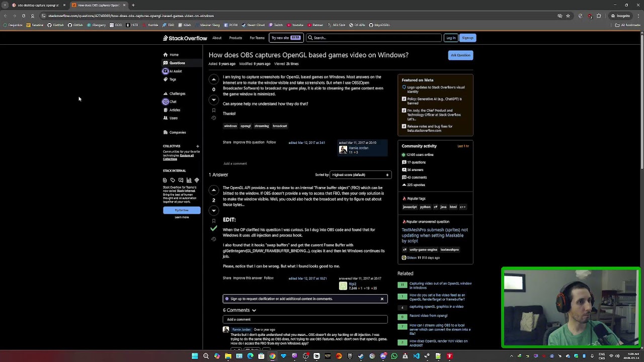Click the plus icon beside Collectives
This screenshot has height=362, width=644.
coord(197,146)
